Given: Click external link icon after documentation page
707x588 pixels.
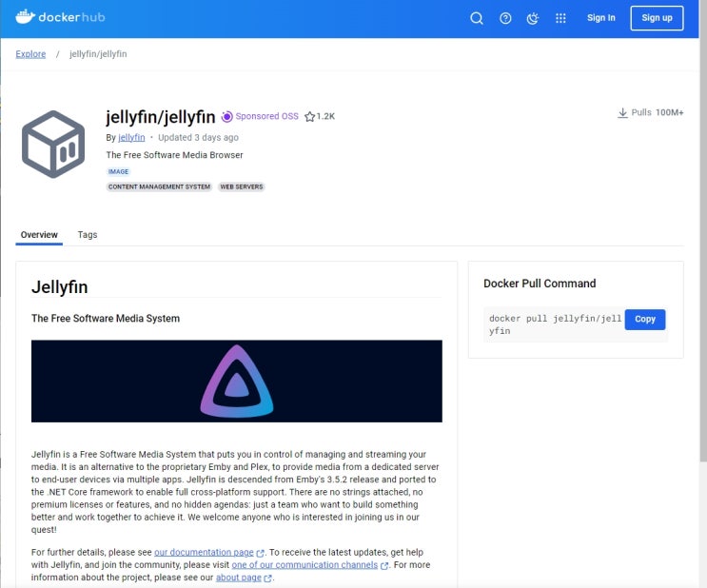Looking at the screenshot, I should [x=260, y=553].
